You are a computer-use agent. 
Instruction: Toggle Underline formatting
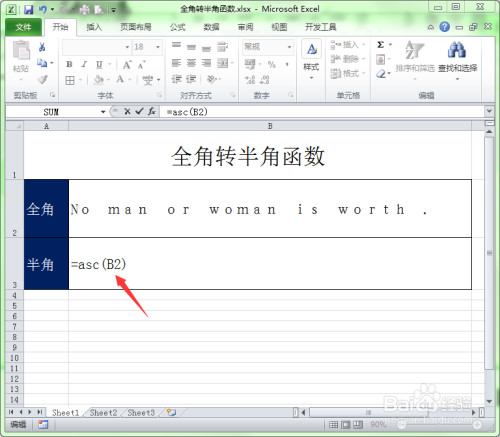(x=99, y=64)
